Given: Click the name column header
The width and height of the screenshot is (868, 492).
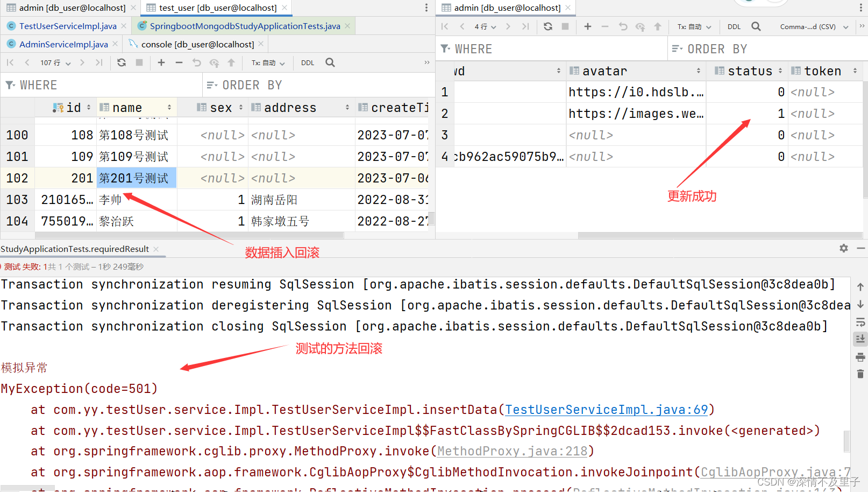Looking at the screenshot, I should tap(137, 108).
